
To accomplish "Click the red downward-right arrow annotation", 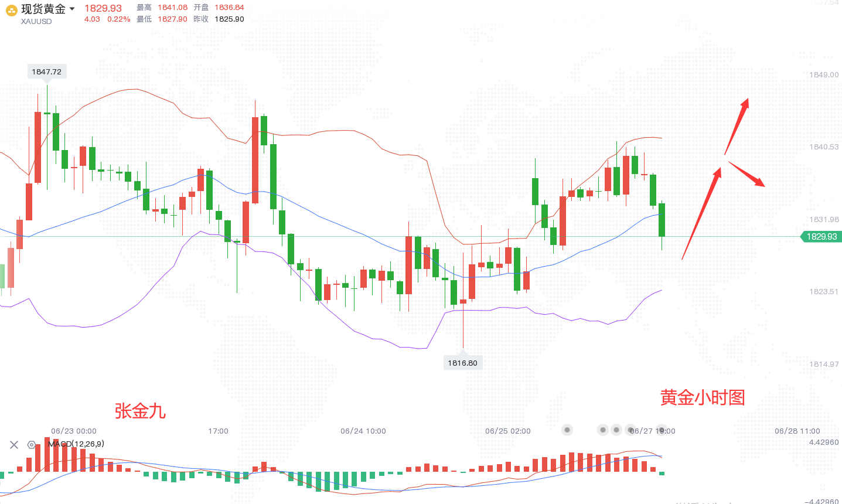I will pyautogui.click(x=747, y=174).
